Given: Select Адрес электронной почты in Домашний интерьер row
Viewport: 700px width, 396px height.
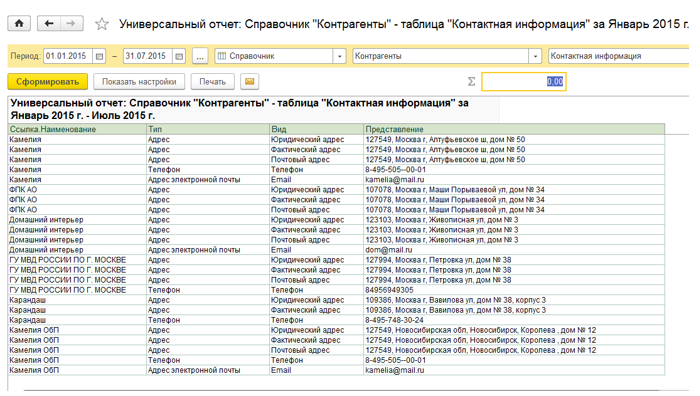Looking at the screenshot, I should pos(208,250).
